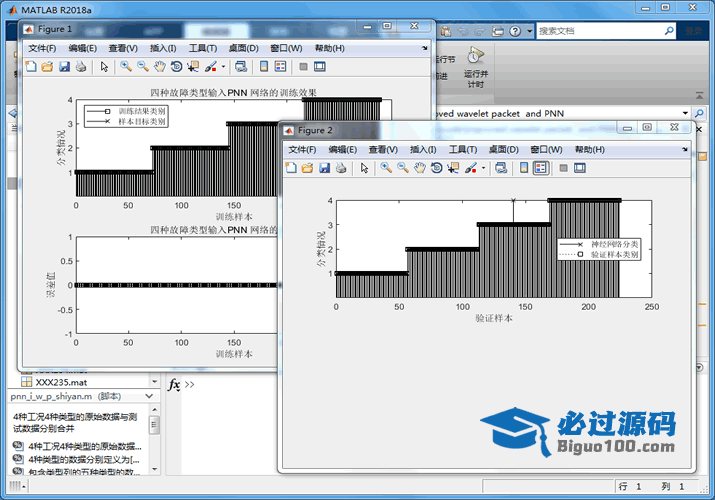715x500 pixels.
Task: Click search magnifier in documentation search box
Action: 669,31
